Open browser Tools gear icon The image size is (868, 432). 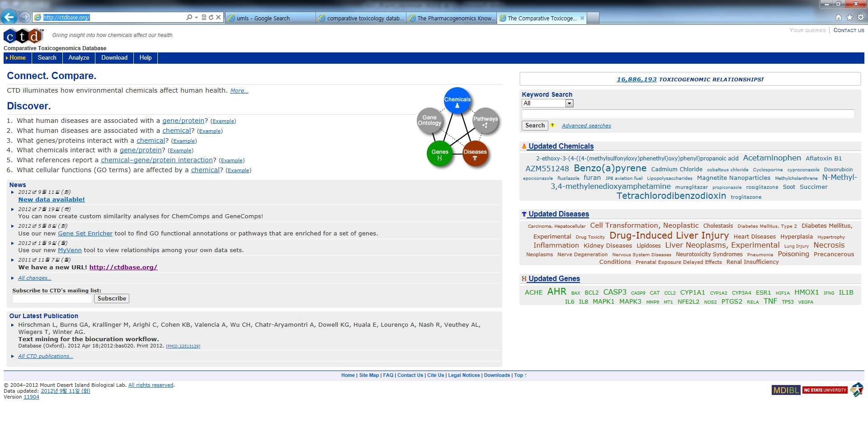tap(860, 17)
